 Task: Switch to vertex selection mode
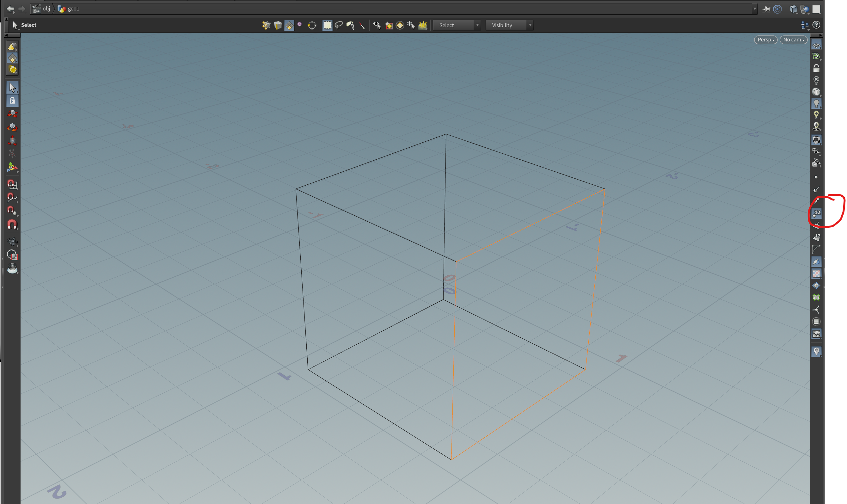coord(299,24)
